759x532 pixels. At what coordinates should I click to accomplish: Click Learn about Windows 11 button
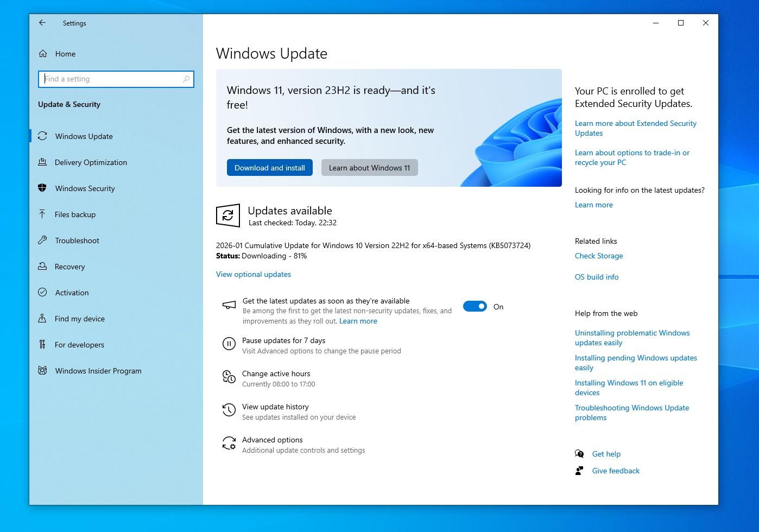click(x=369, y=168)
